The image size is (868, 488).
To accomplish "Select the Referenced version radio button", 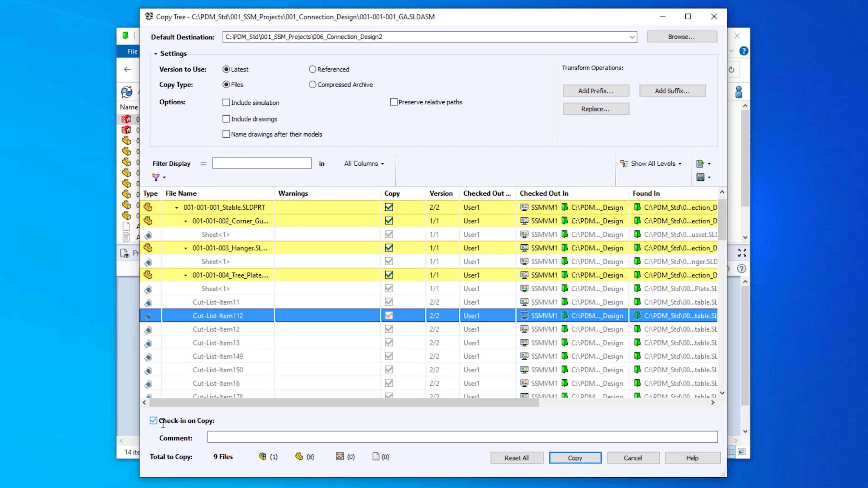I will (x=312, y=69).
